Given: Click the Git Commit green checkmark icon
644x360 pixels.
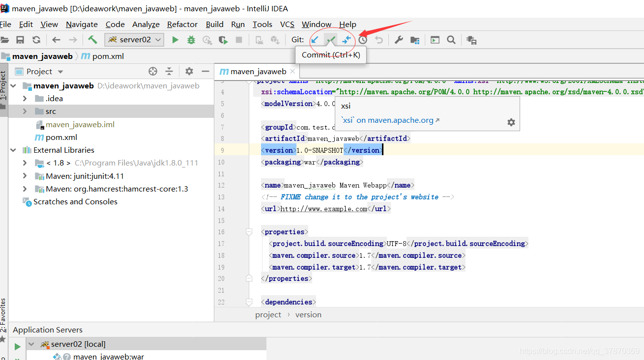Looking at the screenshot, I should [x=331, y=40].
